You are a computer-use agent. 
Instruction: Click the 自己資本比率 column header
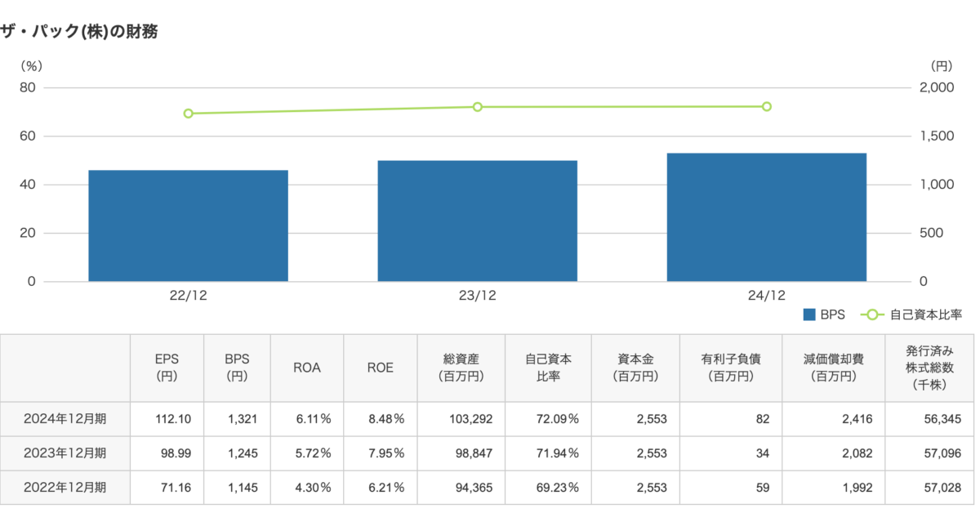(548, 368)
